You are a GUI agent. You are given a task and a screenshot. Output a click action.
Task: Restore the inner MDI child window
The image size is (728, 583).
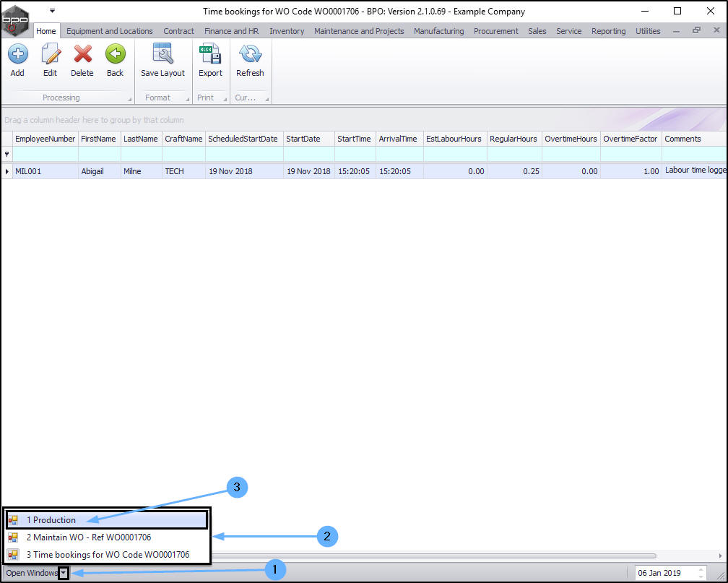tap(696, 30)
